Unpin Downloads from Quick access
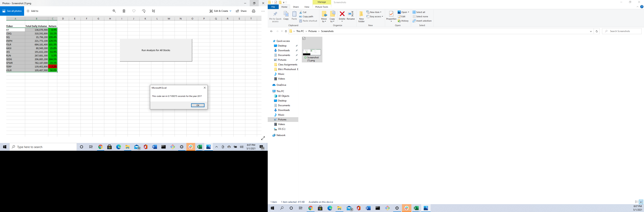The width and height of the screenshot is (644, 212). click(297, 50)
